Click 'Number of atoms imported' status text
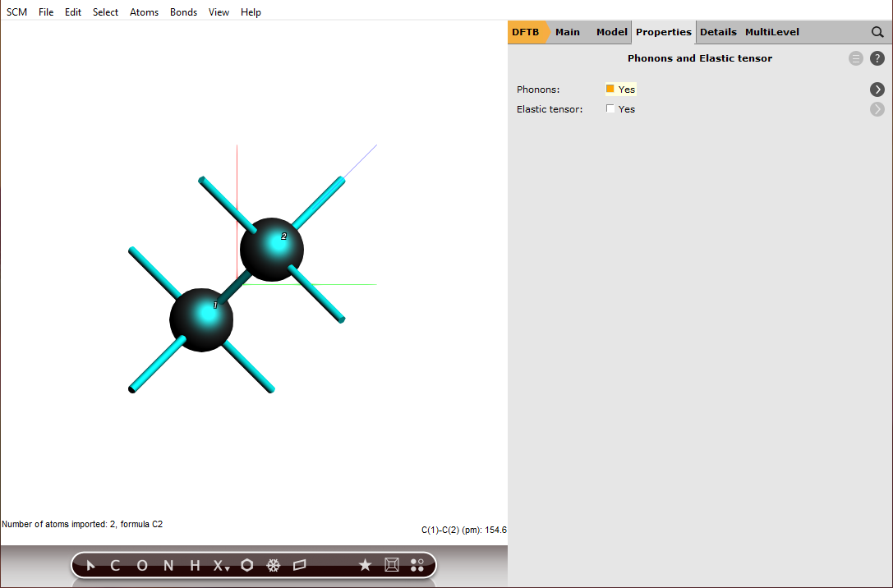The width and height of the screenshot is (893, 588). [82, 524]
